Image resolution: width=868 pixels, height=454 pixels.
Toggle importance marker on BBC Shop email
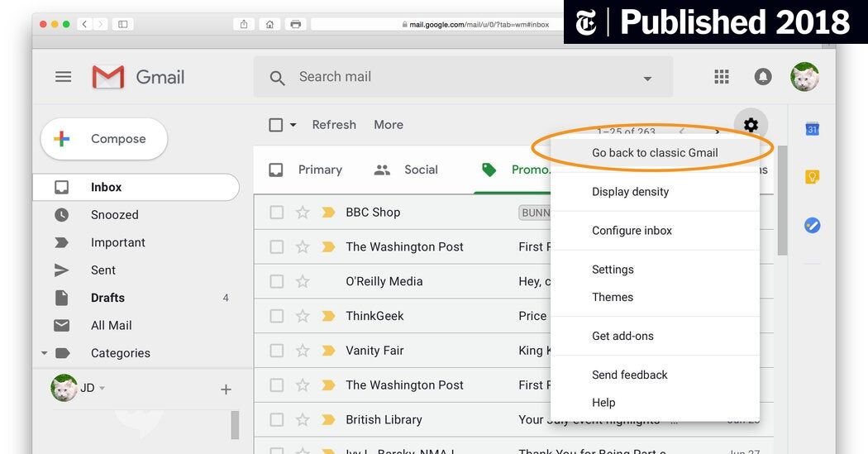click(x=328, y=212)
